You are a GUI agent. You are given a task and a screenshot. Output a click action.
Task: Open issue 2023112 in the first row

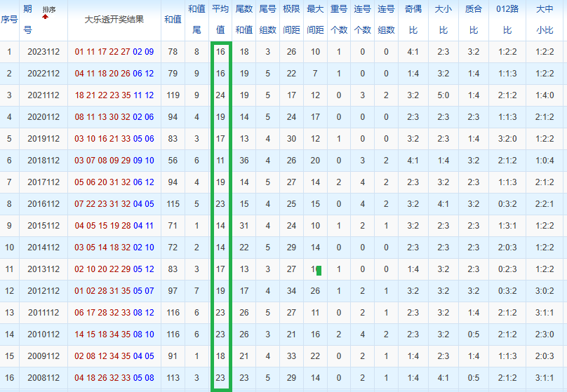click(x=44, y=52)
